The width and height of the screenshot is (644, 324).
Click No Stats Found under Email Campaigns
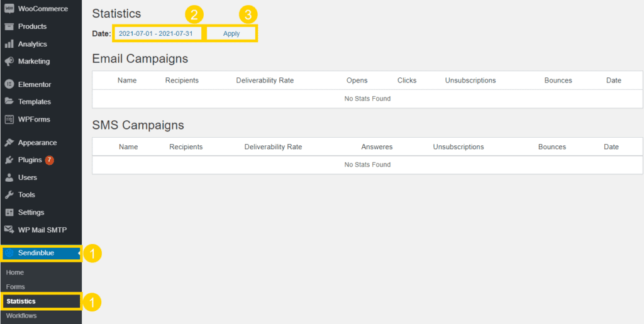click(x=367, y=99)
